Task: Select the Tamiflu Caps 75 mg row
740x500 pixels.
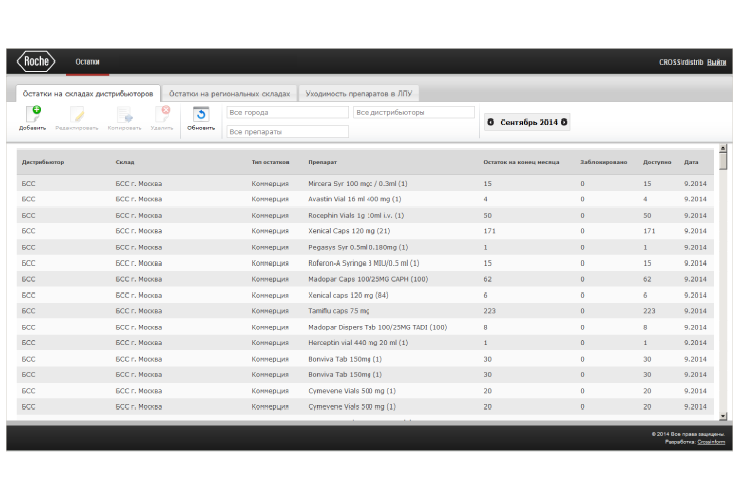Action: [340, 311]
